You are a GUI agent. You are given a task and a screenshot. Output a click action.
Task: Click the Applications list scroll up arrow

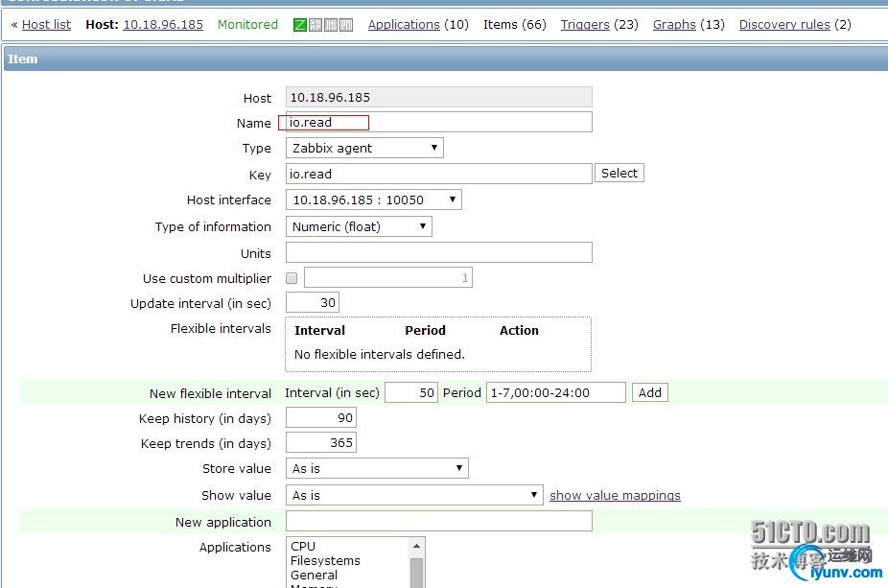[416, 546]
